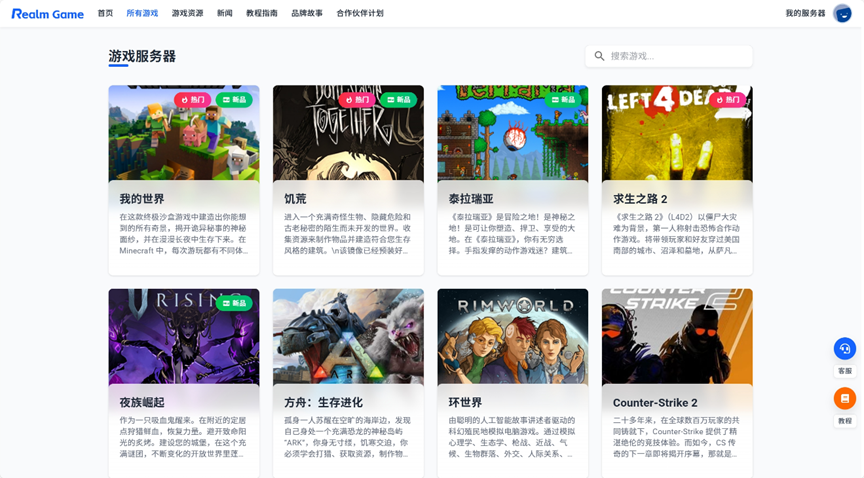Open the 我的世界 Minecraft cover image
This screenshot has width=864, height=478.
tap(184, 133)
